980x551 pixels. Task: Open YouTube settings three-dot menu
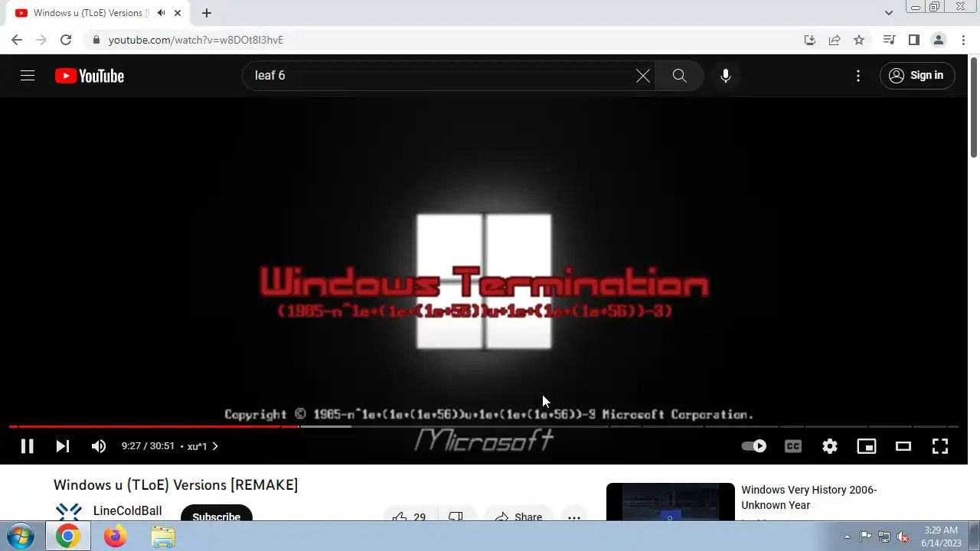(858, 76)
